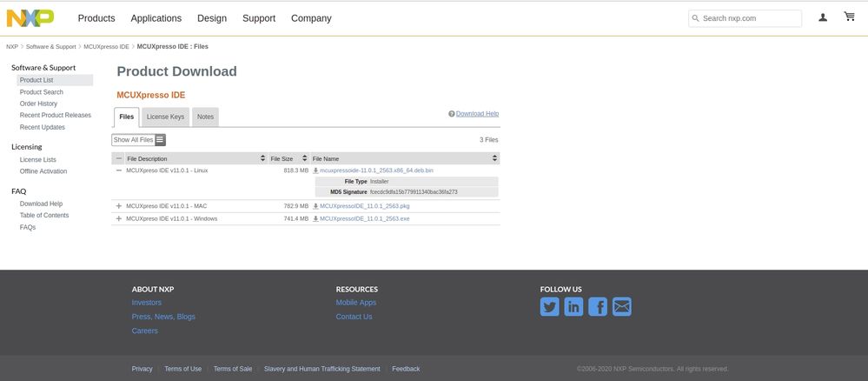Click the 818.3 MB file size cell
The height and width of the screenshot is (381, 868).
click(x=296, y=170)
